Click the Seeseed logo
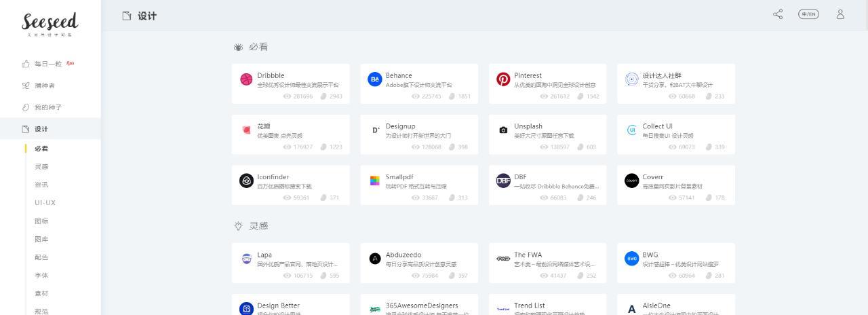Viewport: 868px width, 315px height. pos(50,23)
